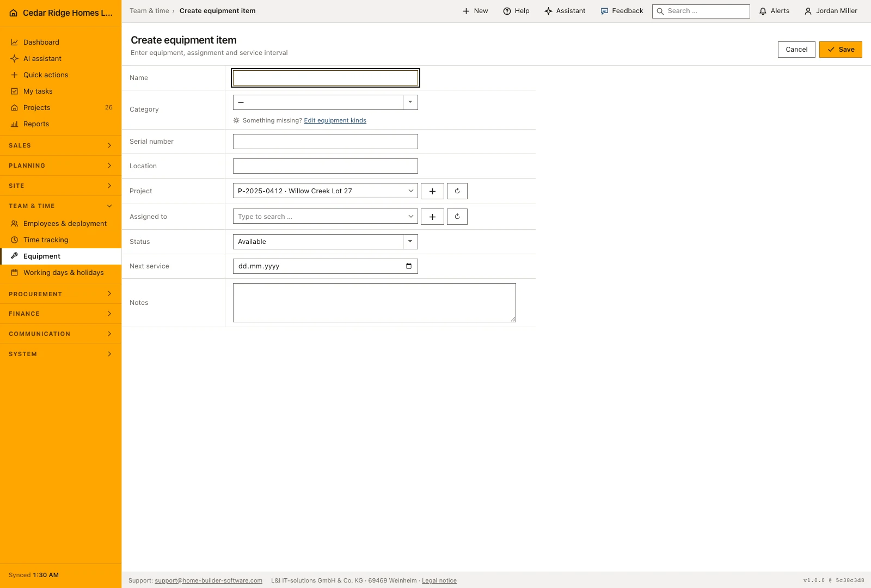The image size is (871, 588).
Task: Open the Project dropdown
Action: coord(326,191)
